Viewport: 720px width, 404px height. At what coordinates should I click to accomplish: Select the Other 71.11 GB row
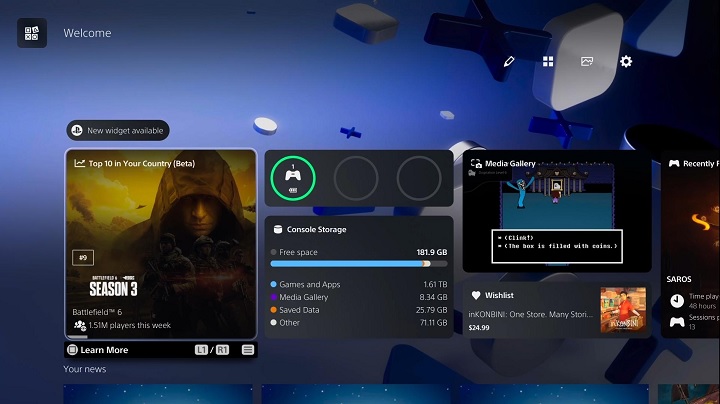coord(359,323)
